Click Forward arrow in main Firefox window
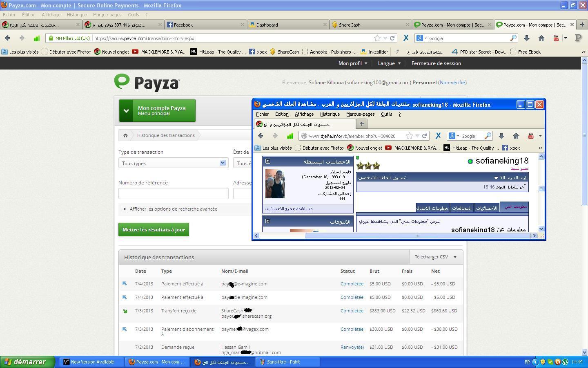The height and width of the screenshot is (368, 588). point(22,38)
